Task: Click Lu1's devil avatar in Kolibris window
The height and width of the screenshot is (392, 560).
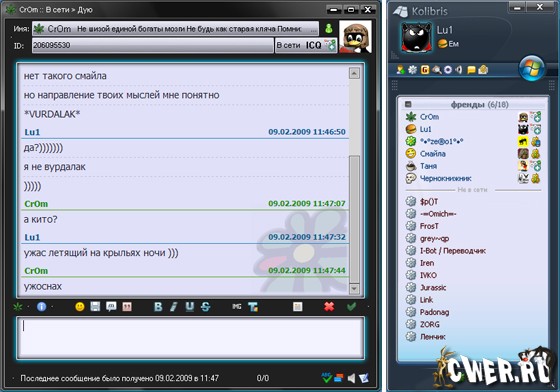Action: click(x=416, y=37)
